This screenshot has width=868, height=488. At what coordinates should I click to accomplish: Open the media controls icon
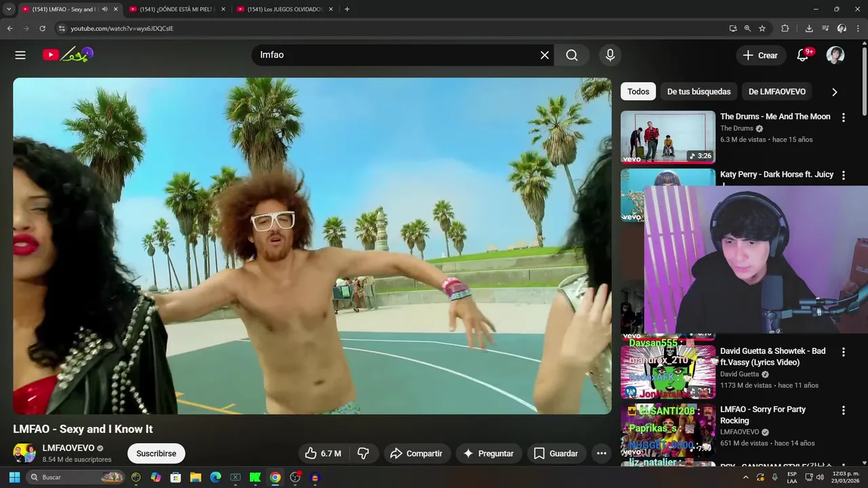point(825,28)
